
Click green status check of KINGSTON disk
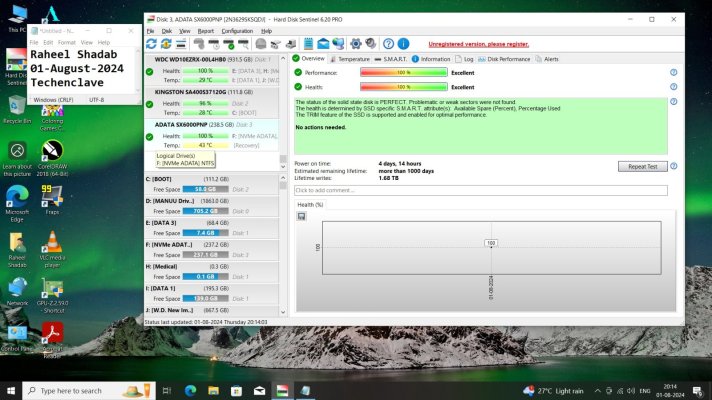tap(149, 104)
